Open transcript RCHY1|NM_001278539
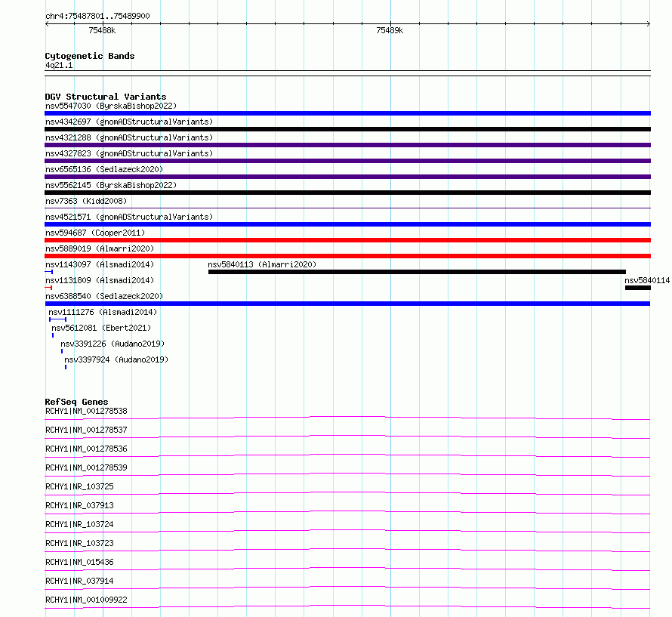Screen dimensions: 672x617 86,467
